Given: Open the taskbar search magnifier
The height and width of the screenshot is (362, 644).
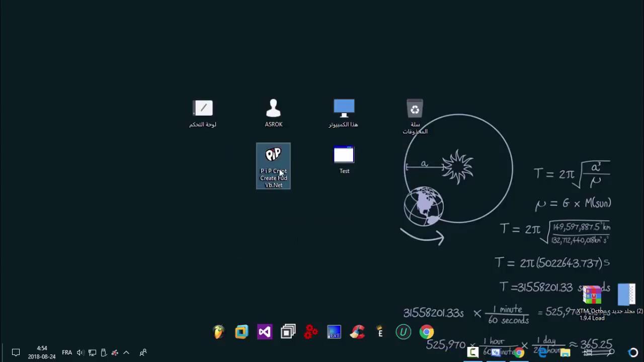Looking at the screenshot, I should coord(611,352).
